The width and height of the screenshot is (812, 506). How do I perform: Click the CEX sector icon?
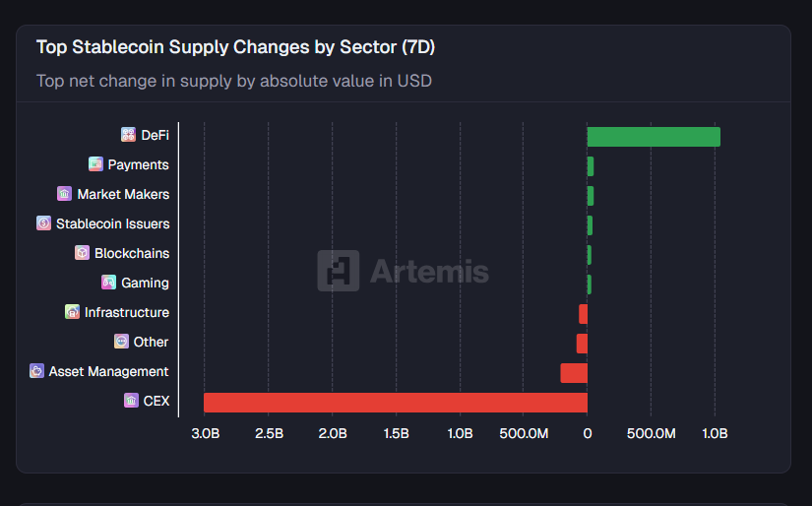click(x=131, y=401)
